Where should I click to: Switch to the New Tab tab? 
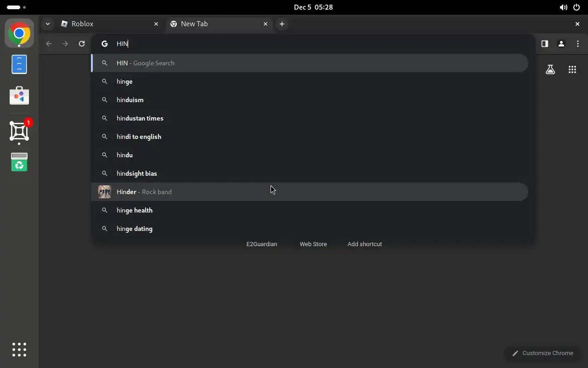(x=219, y=24)
